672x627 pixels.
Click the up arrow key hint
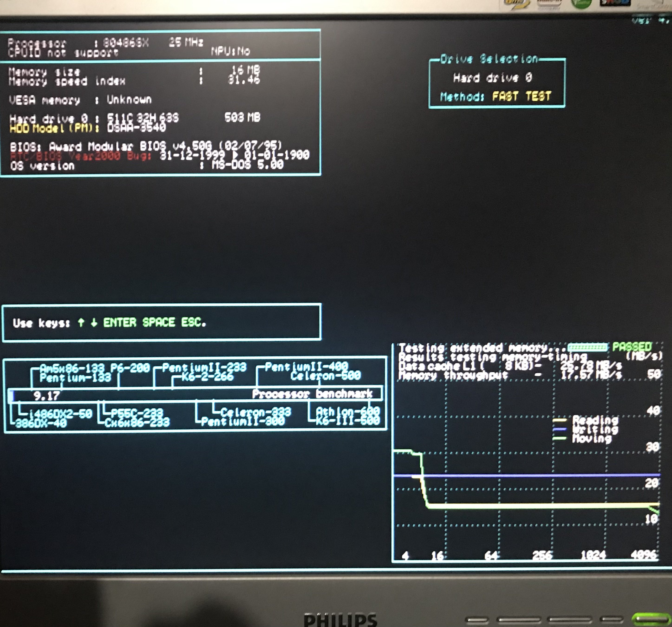(81, 323)
